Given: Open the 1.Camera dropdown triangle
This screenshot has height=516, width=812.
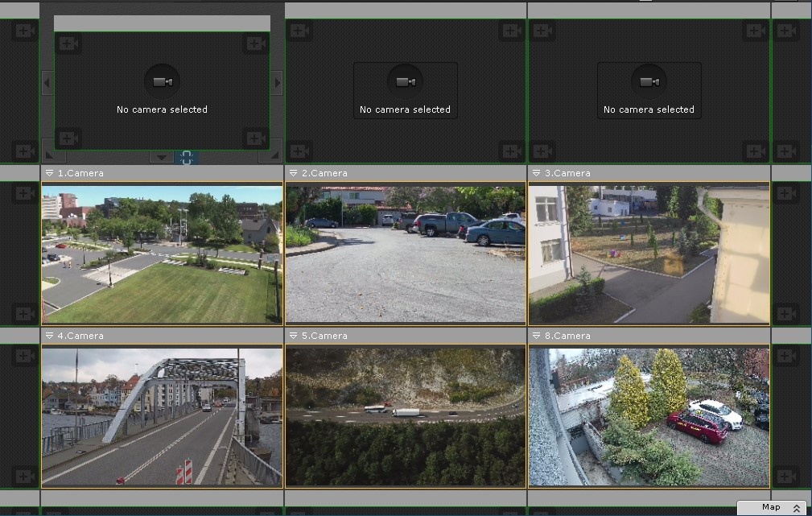Looking at the screenshot, I should tap(49, 173).
